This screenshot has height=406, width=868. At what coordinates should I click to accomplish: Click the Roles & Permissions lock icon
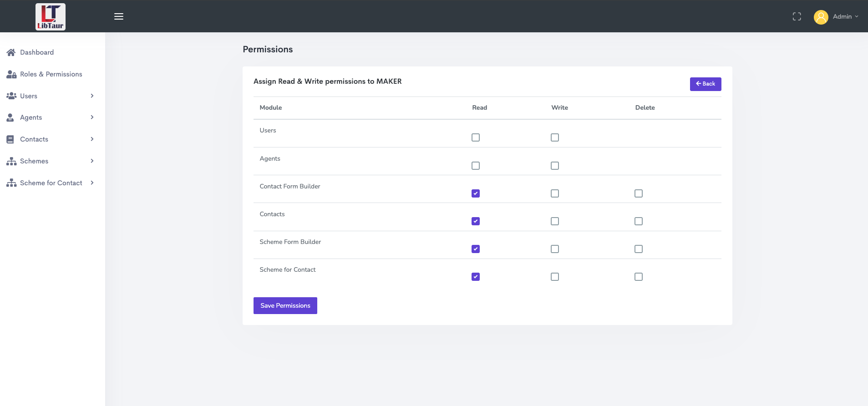pyautogui.click(x=11, y=74)
